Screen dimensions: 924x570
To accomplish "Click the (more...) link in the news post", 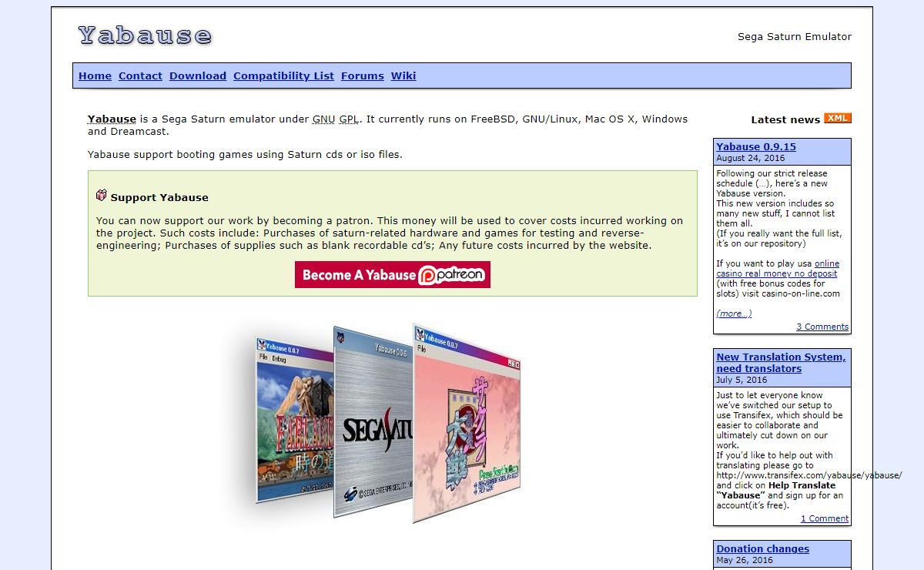I will (x=734, y=313).
